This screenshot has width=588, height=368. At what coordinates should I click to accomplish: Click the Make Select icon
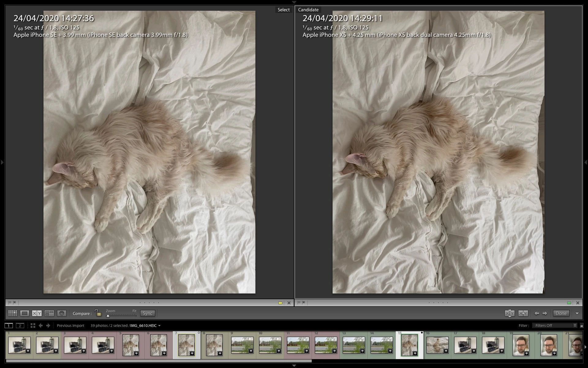pyautogui.click(x=523, y=313)
